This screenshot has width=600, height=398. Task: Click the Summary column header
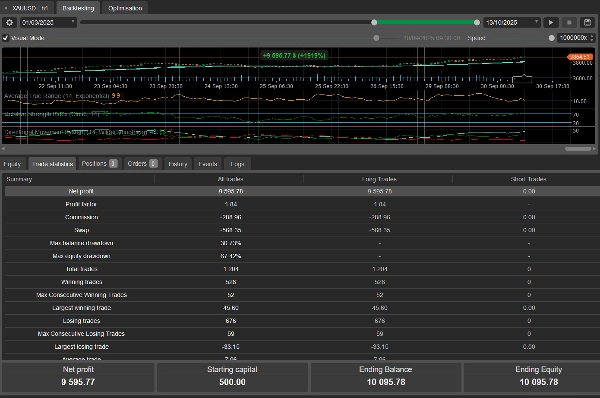[x=19, y=179]
